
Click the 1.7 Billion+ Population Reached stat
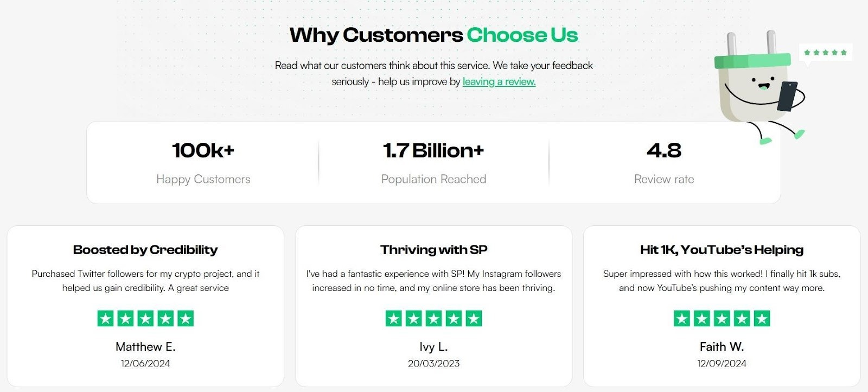coord(433,162)
